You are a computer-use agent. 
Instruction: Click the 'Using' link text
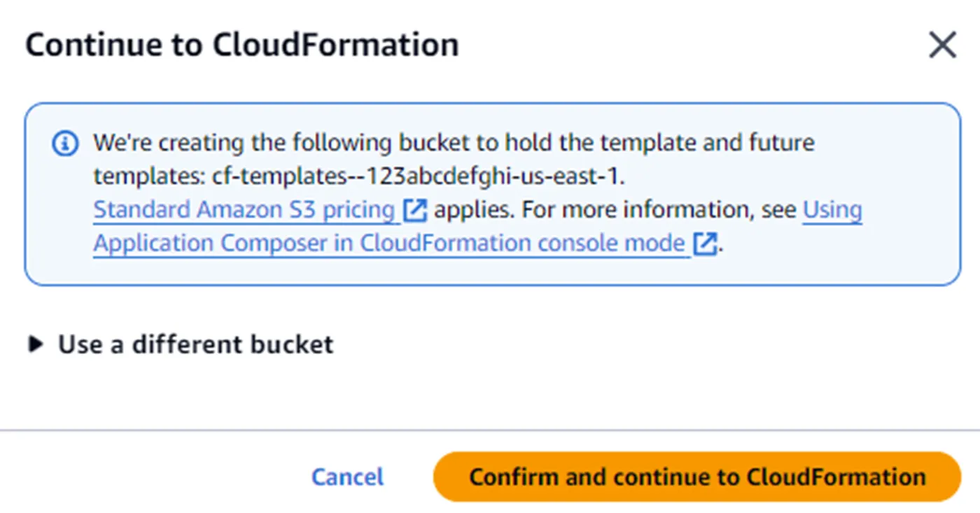832,210
